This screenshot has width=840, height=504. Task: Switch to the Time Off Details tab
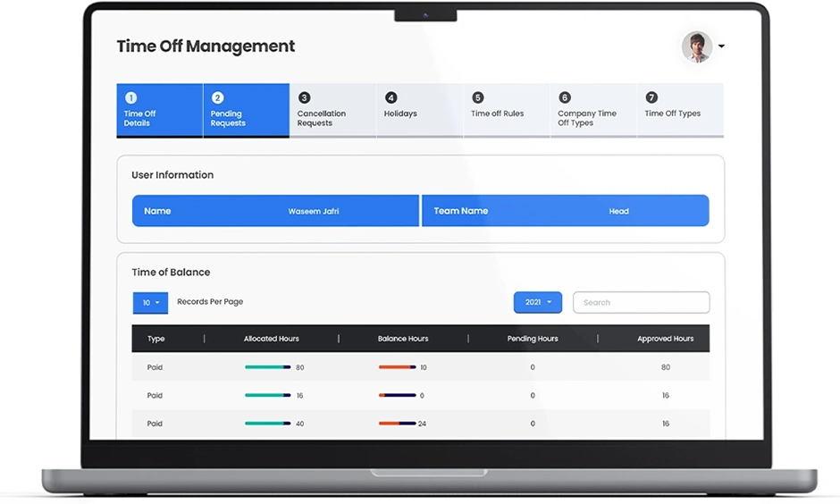click(160, 110)
